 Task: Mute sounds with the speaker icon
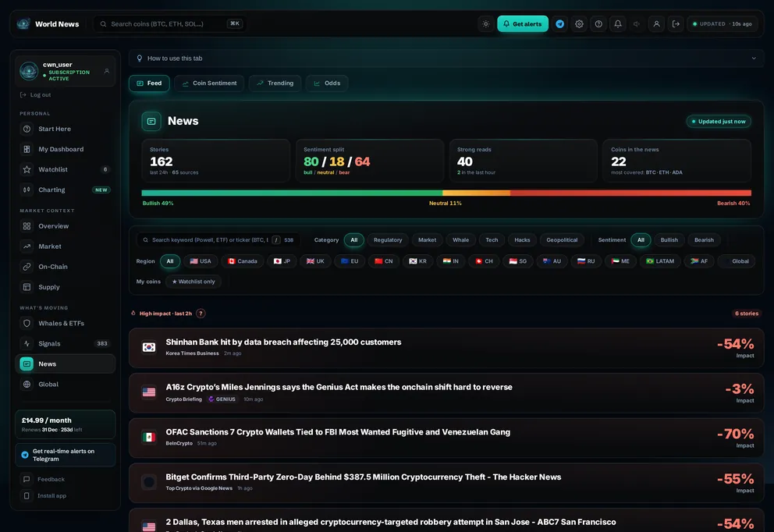pos(637,23)
